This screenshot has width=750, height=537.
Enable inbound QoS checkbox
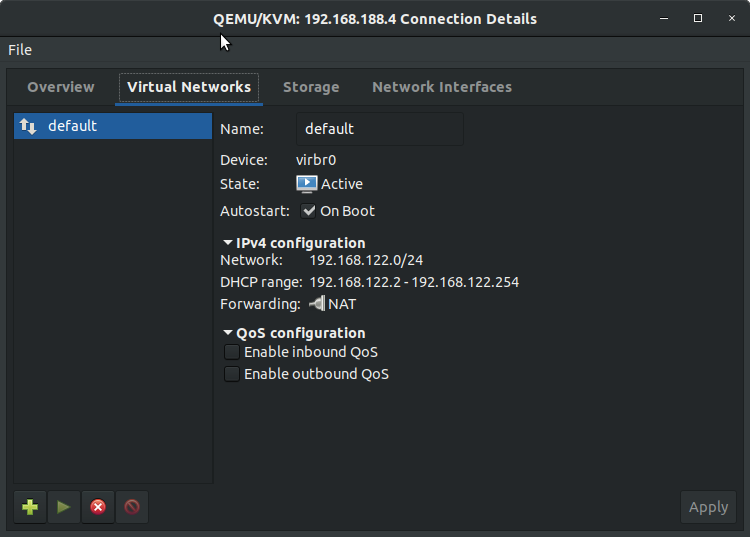[x=232, y=352]
